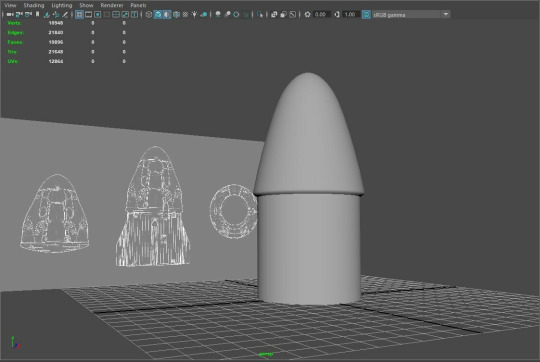Click the Isolate Select icon

point(260,14)
